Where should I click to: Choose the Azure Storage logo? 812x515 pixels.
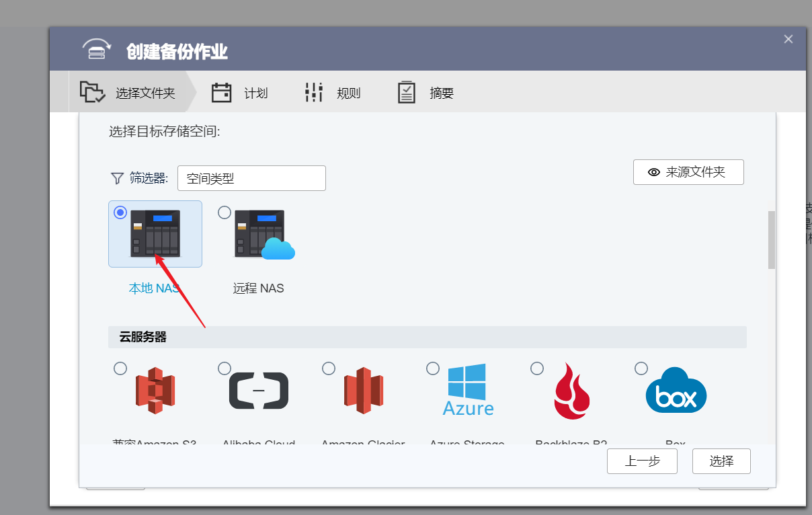pyautogui.click(x=469, y=390)
